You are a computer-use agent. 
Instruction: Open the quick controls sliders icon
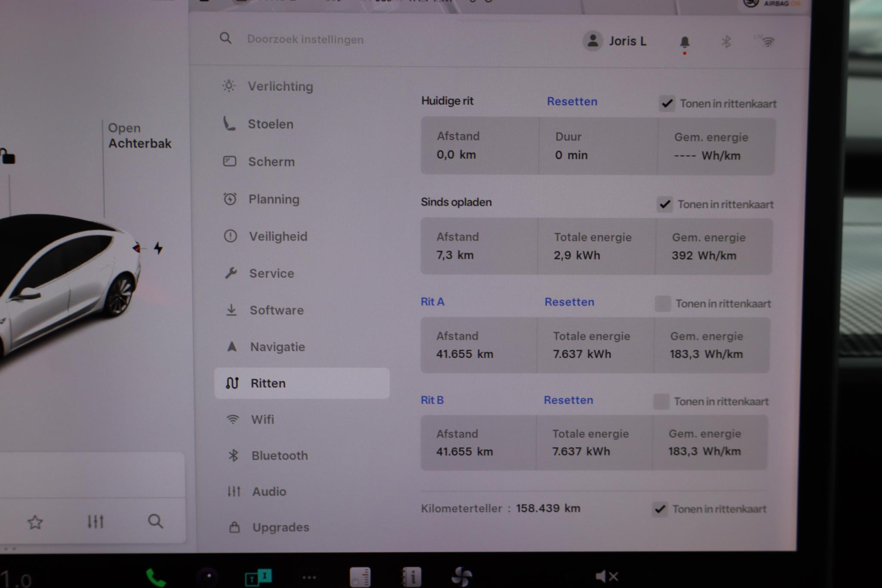(x=95, y=522)
